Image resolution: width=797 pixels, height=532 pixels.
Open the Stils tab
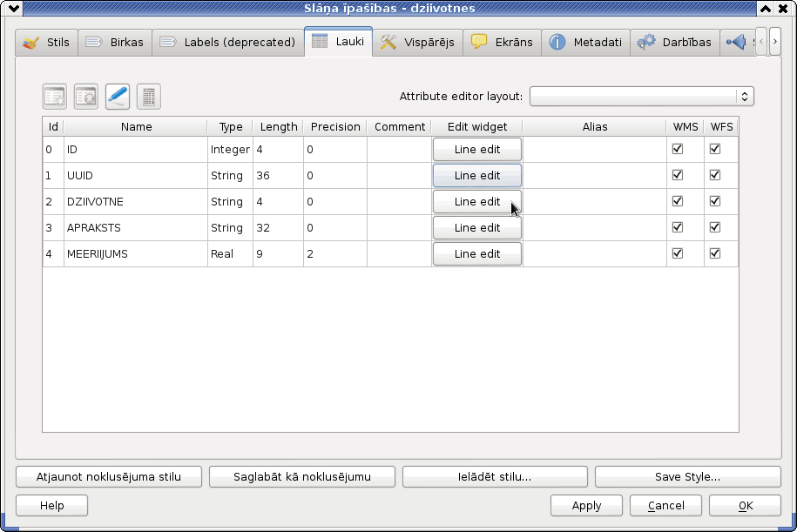(46, 42)
